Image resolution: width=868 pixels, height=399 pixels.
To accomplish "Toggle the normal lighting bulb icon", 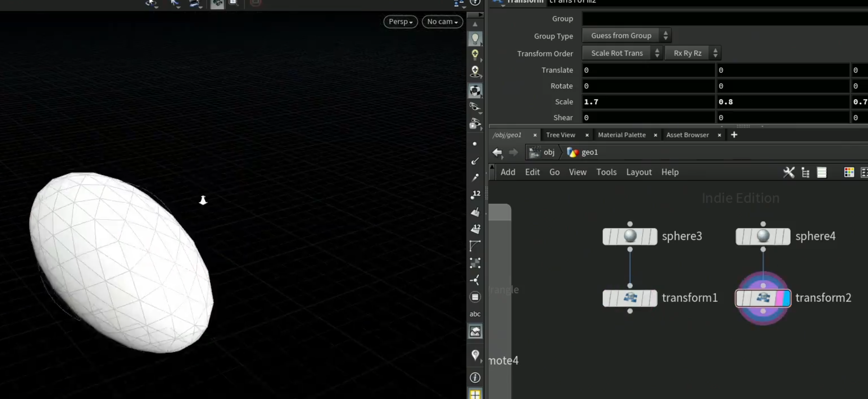I will pos(475,39).
